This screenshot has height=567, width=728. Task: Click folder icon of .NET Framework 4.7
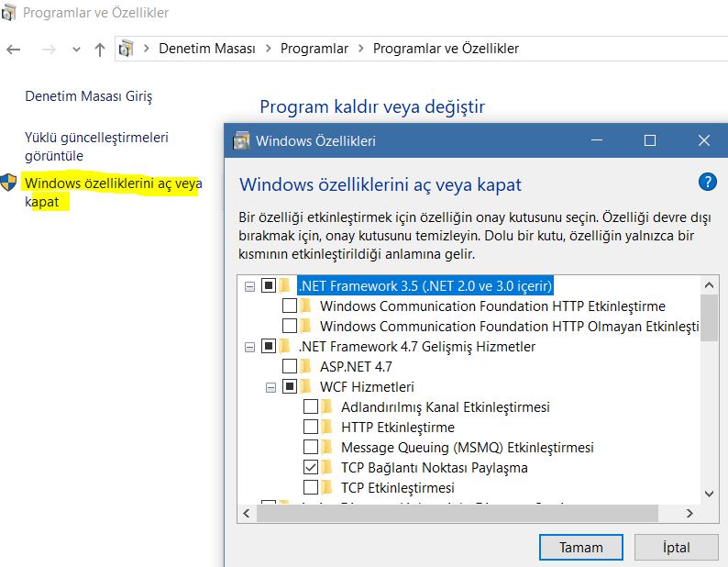point(285,346)
